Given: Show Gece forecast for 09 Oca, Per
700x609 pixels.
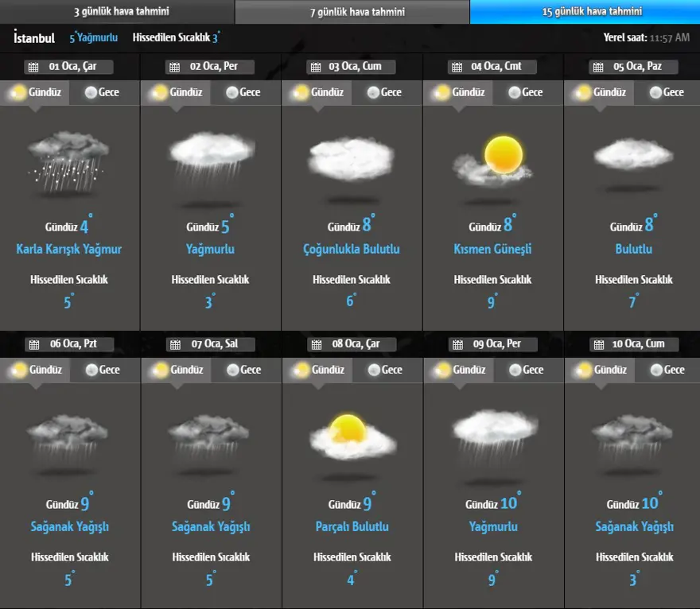Looking at the screenshot, I should click(x=528, y=370).
